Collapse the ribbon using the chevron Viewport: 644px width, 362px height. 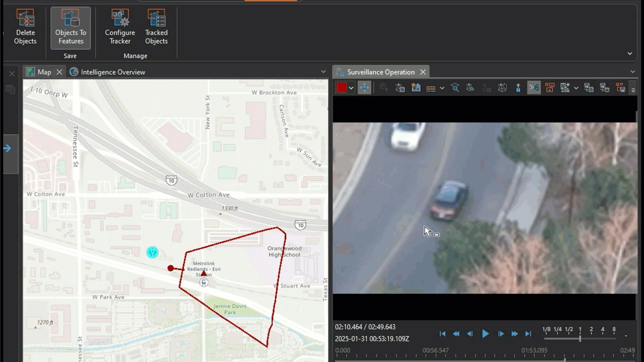[x=630, y=53]
